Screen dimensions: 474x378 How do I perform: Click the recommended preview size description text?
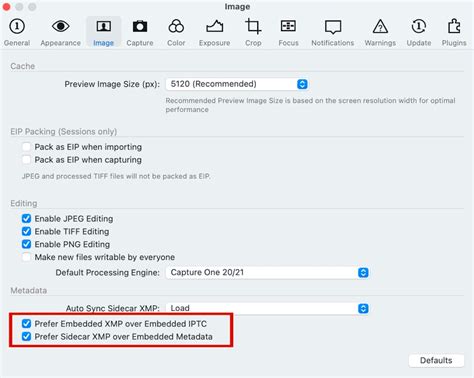tap(310, 105)
